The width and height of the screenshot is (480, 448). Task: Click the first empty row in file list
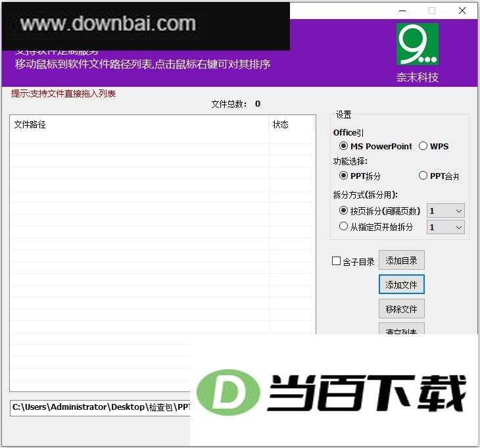click(x=162, y=137)
